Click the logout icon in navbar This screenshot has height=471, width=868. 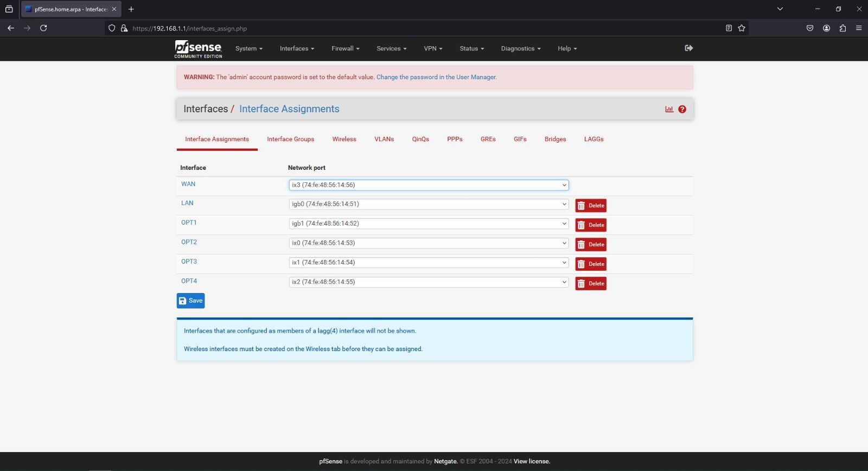tap(689, 48)
